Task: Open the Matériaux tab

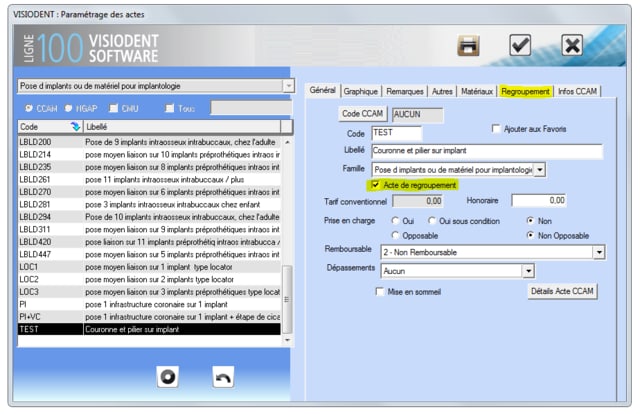Action: 477,91
